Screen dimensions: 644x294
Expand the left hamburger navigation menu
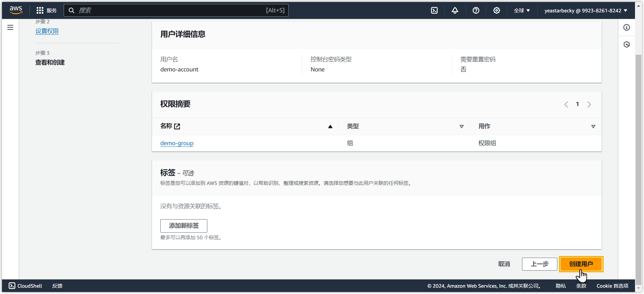click(10, 27)
